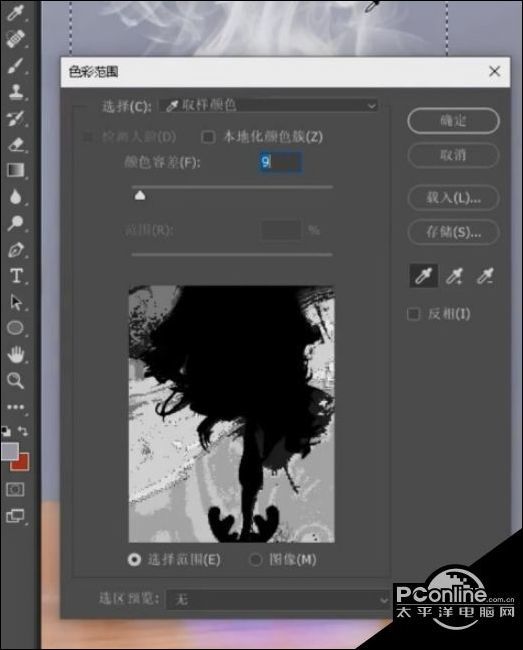
Task: Select the Clone Stamp tool
Action: pos(16,91)
